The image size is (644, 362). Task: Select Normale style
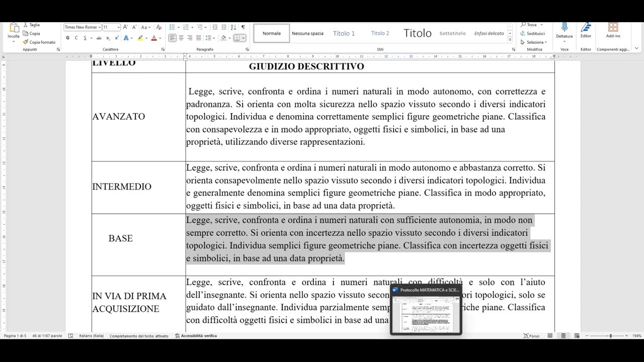[x=272, y=33]
